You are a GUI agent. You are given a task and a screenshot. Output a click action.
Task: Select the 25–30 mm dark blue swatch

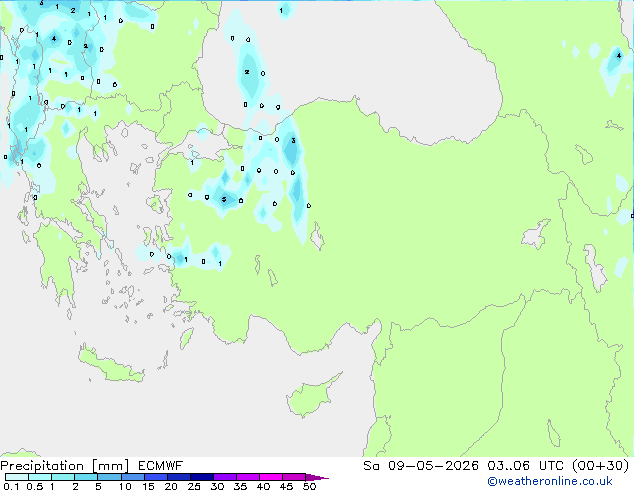[202, 477]
